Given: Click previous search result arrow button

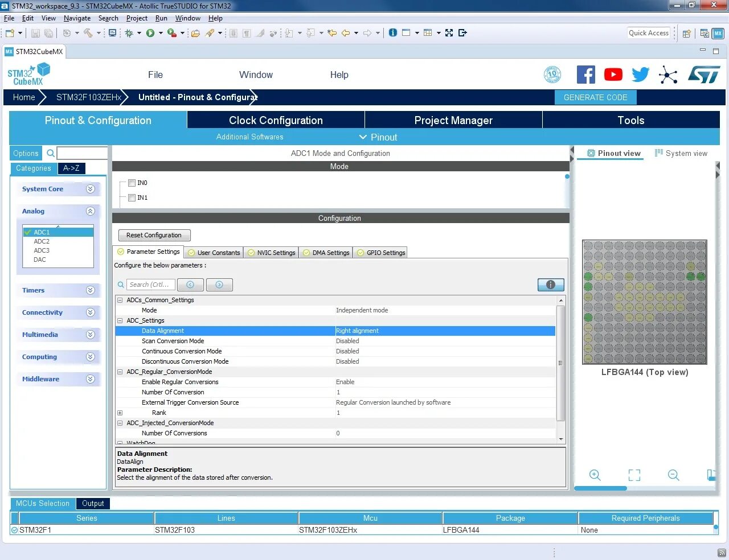Looking at the screenshot, I should tap(190, 285).
